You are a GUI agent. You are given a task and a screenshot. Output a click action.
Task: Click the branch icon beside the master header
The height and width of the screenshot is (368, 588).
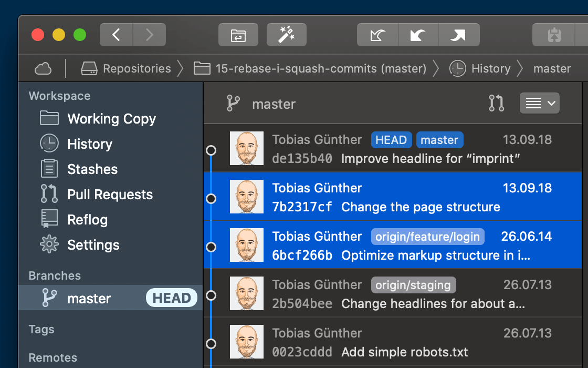click(x=233, y=103)
